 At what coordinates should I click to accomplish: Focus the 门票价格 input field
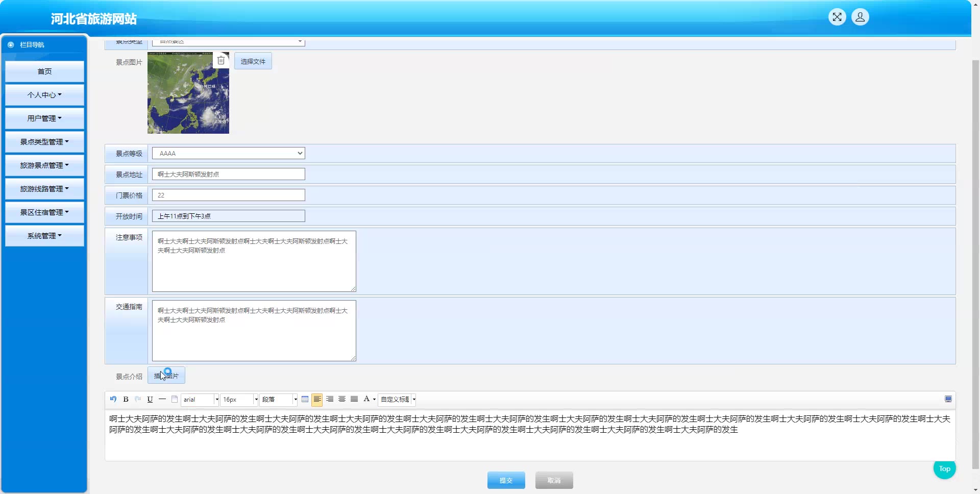(x=229, y=195)
